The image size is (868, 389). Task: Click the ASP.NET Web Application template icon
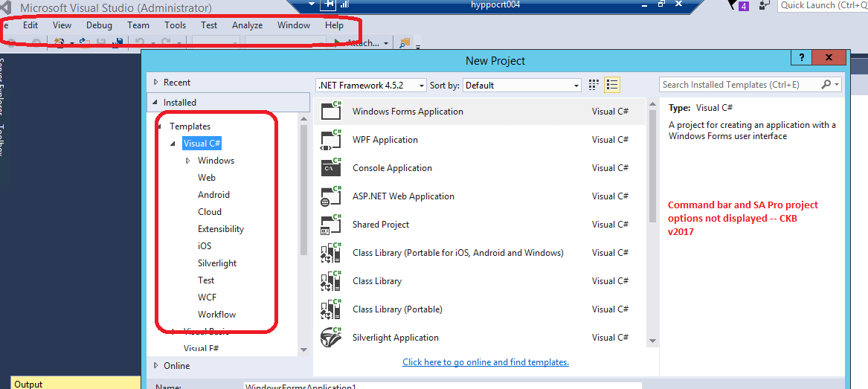(x=332, y=196)
